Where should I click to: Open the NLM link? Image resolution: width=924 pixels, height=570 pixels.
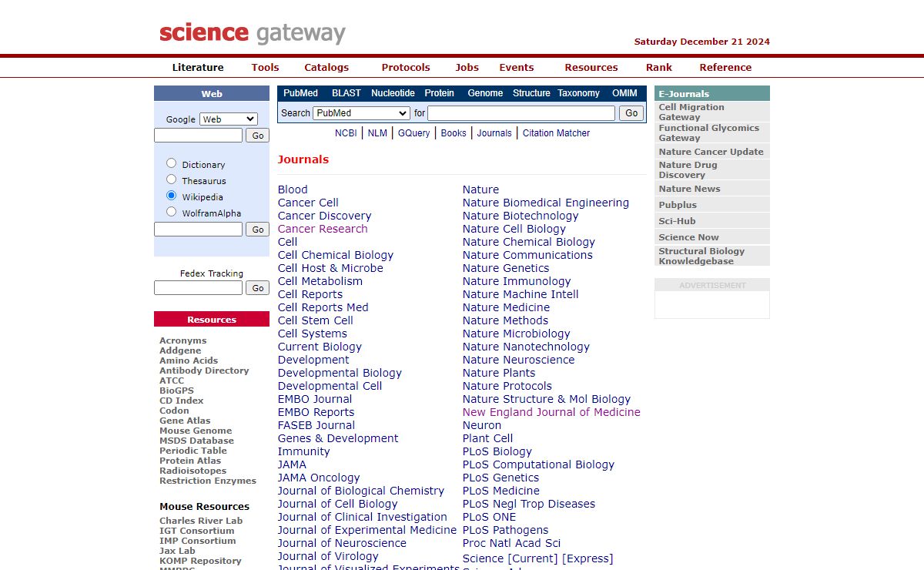(x=377, y=132)
